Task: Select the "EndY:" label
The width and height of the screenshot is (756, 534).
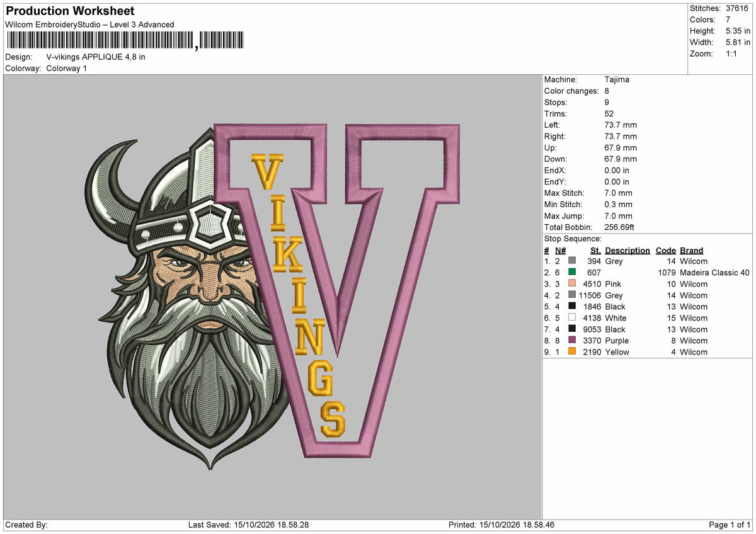Action: coord(556,181)
